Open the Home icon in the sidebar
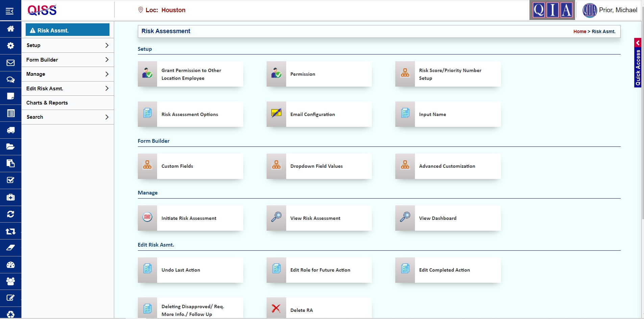The image size is (644, 319). [x=10, y=29]
